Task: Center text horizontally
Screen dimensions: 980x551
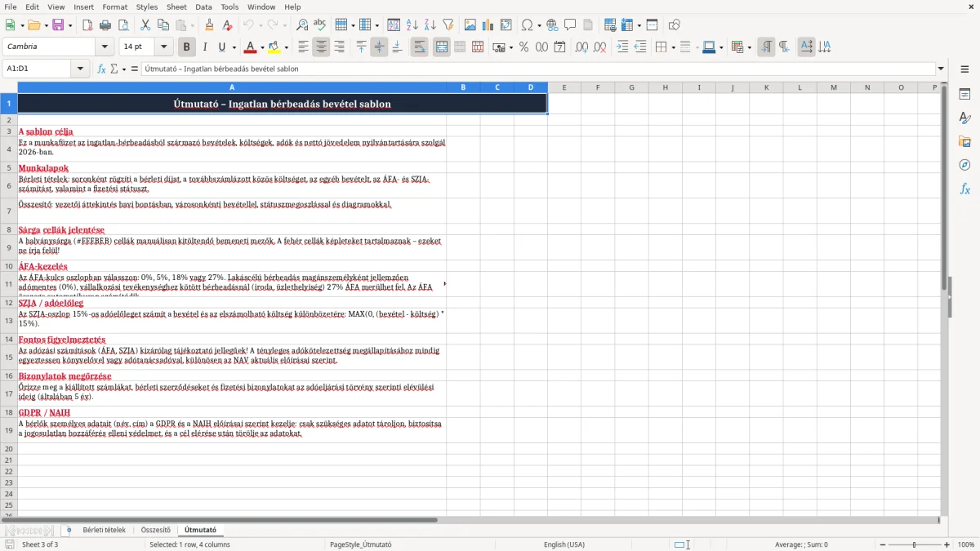Action: 321,47
